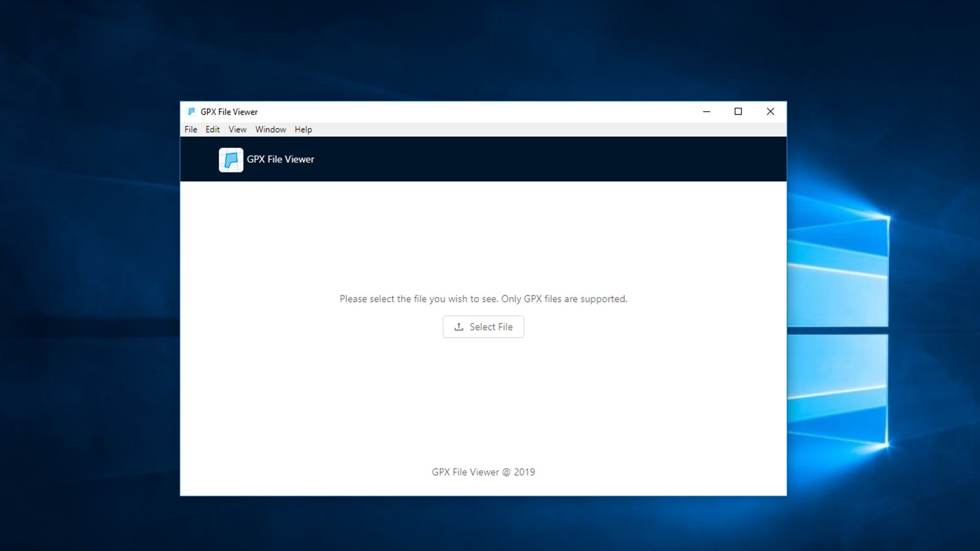This screenshot has width=980, height=551.
Task: Open the Help menu
Action: pos(303,130)
